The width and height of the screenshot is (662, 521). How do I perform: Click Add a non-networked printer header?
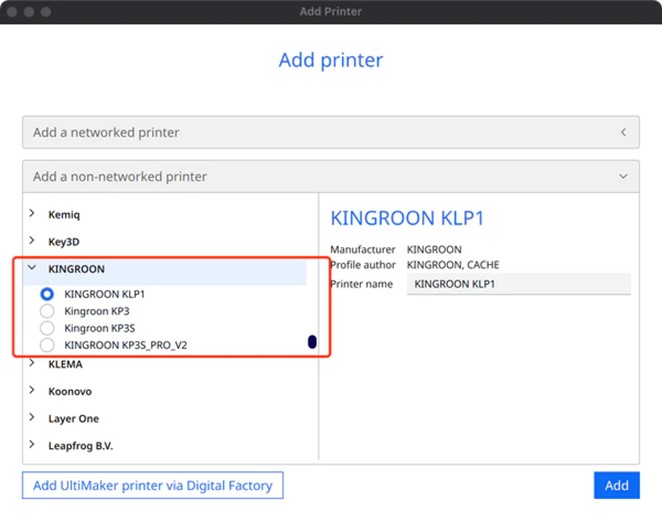click(x=331, y=176)
